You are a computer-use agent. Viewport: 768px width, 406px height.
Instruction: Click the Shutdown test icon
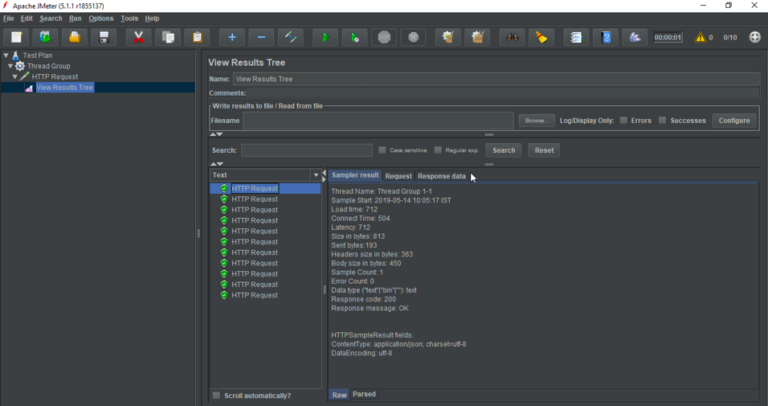413,37
